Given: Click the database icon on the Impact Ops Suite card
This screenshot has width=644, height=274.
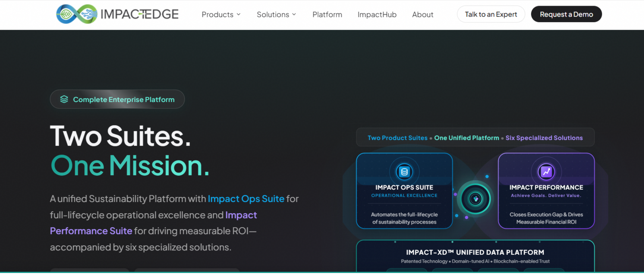Looking at the screenshot, I should coord(404,172).
